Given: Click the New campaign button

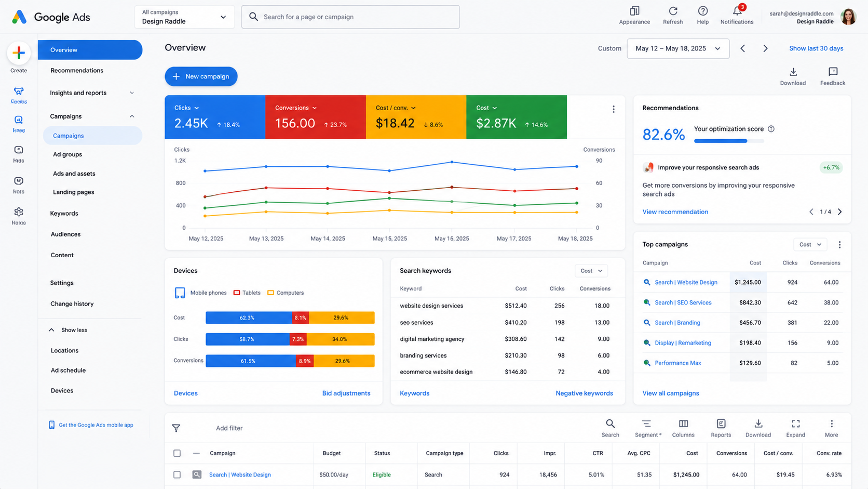Looking at the screenshot, I should pyautogui.click(x=201, y=76).
